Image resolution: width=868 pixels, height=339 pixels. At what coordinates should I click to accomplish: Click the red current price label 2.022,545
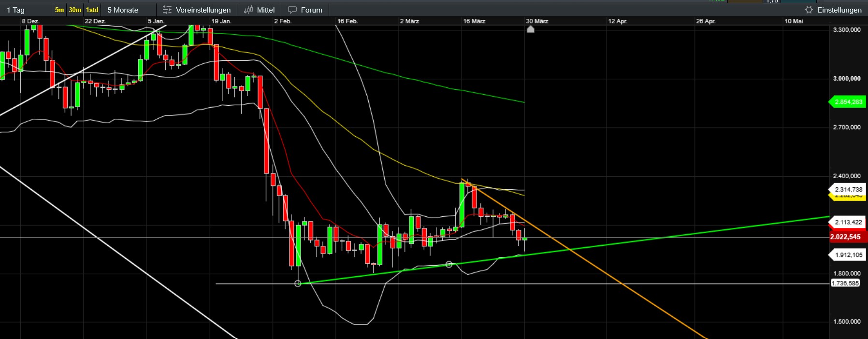click(x=846, y=237)
